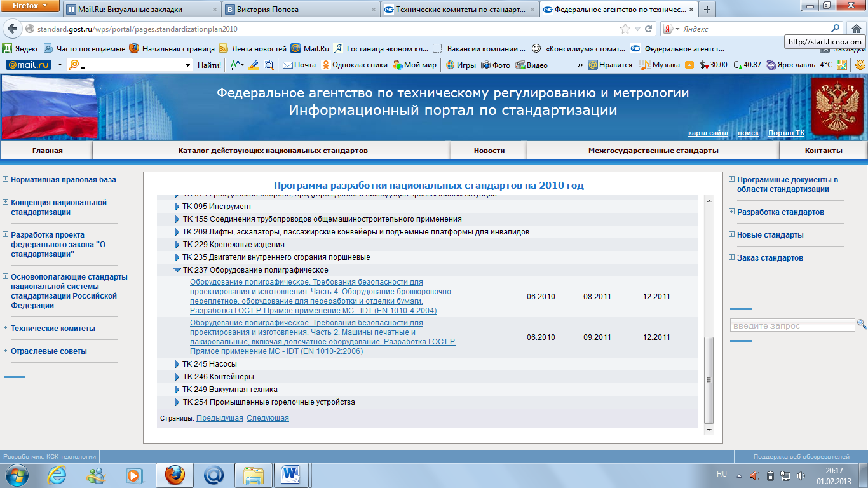Switch to the Mail.Ru Визуальные закладки tab
Image resolution: width=868 pixels, height=488 pixels.
point(142,10)
